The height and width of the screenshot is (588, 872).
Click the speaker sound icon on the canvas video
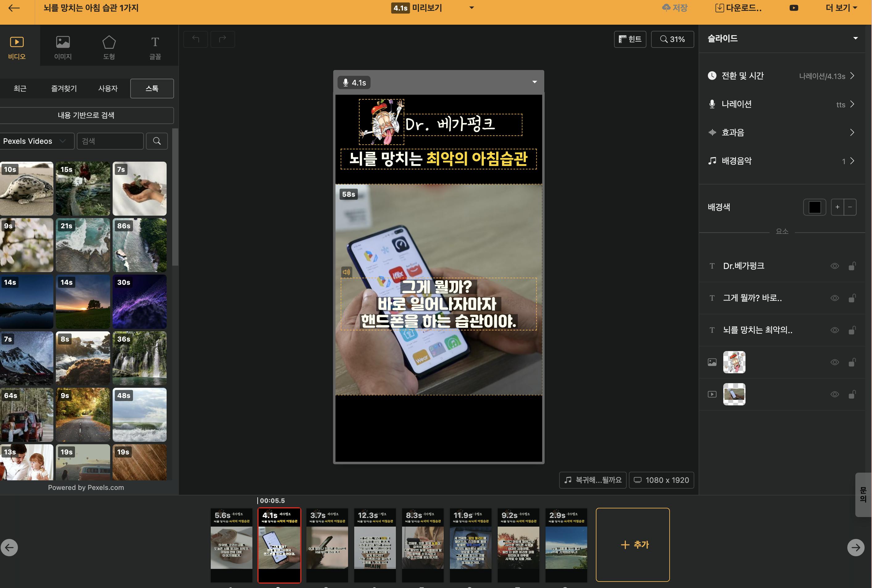point(346,272)
